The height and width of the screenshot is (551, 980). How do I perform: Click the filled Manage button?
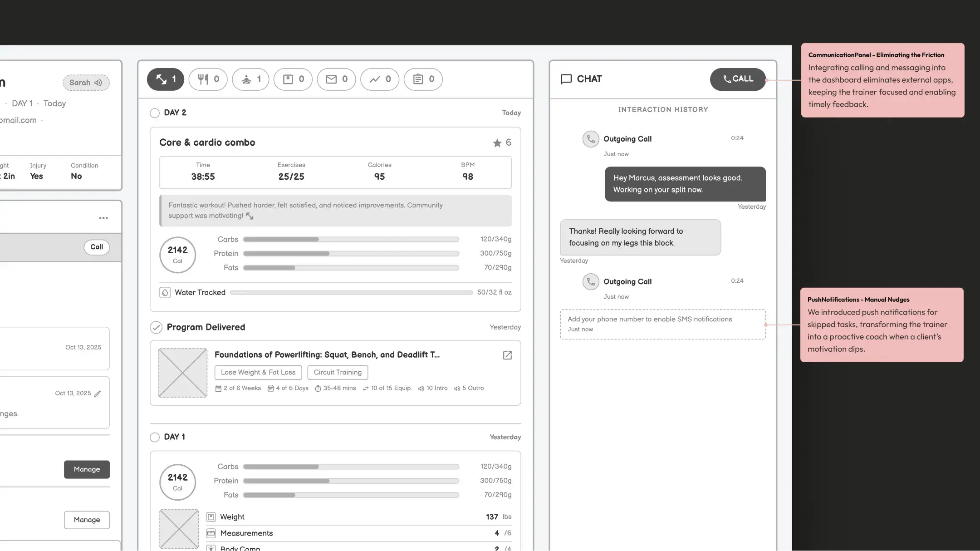point(87,469)
